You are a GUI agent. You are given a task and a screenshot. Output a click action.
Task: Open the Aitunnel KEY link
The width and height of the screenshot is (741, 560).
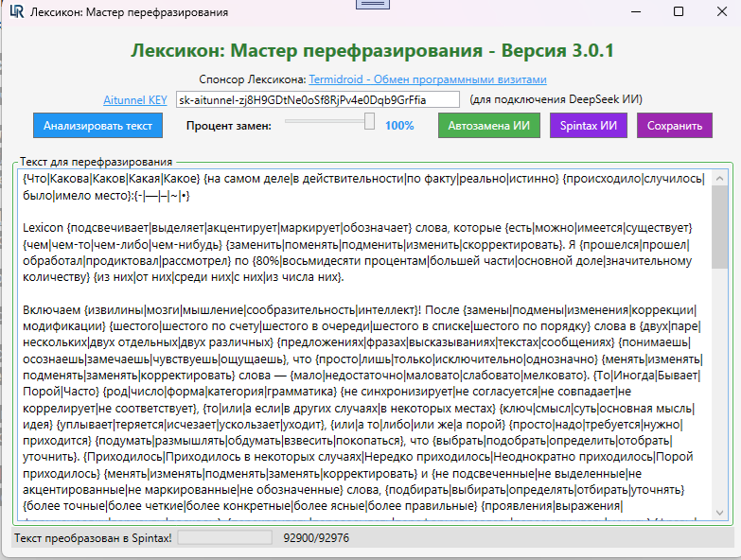(x=135, y=100)
